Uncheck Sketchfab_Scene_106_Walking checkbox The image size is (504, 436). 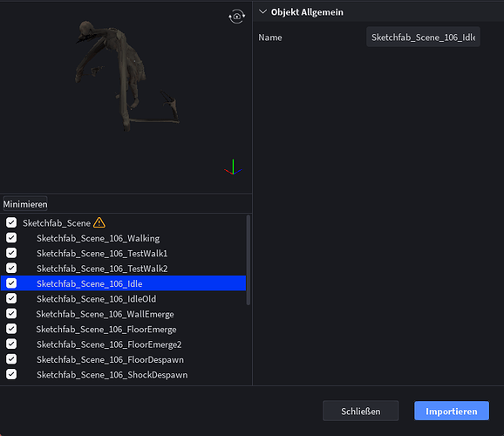11,238
